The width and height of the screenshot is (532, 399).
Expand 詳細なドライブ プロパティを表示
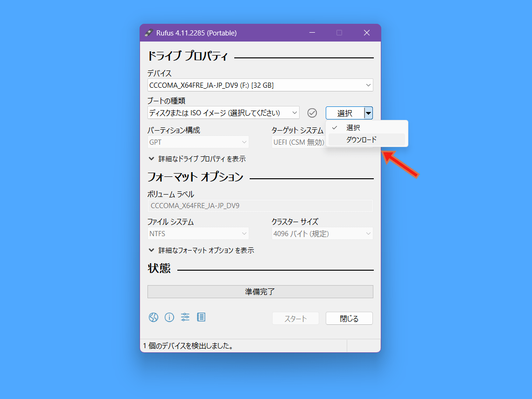(197, 159)
